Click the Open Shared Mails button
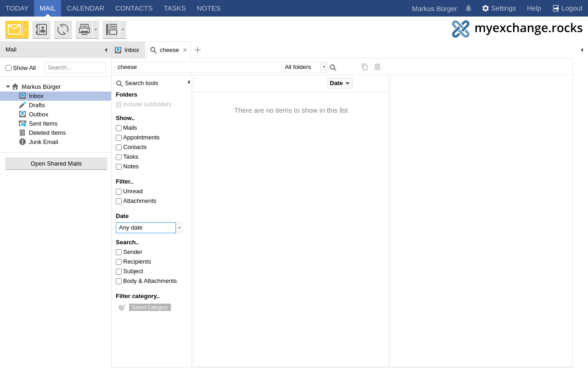The height and width of the screenshot is (368, 588). (x=56, y=163)
